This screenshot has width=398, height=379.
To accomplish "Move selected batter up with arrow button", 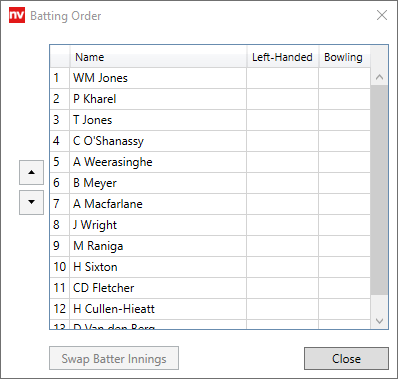I will 31,172.
